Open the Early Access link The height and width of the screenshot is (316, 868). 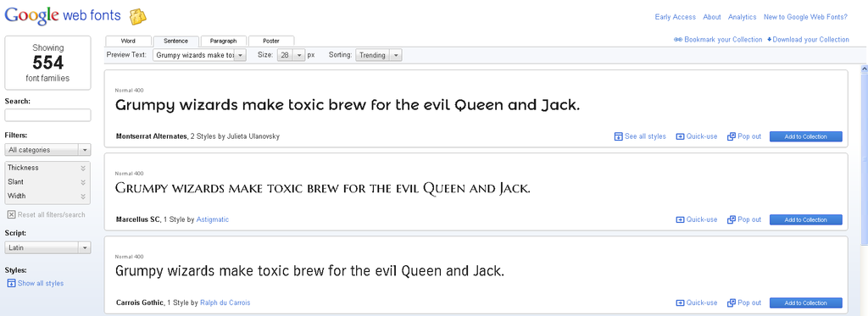pyautogui.click(x=675, y=17)
